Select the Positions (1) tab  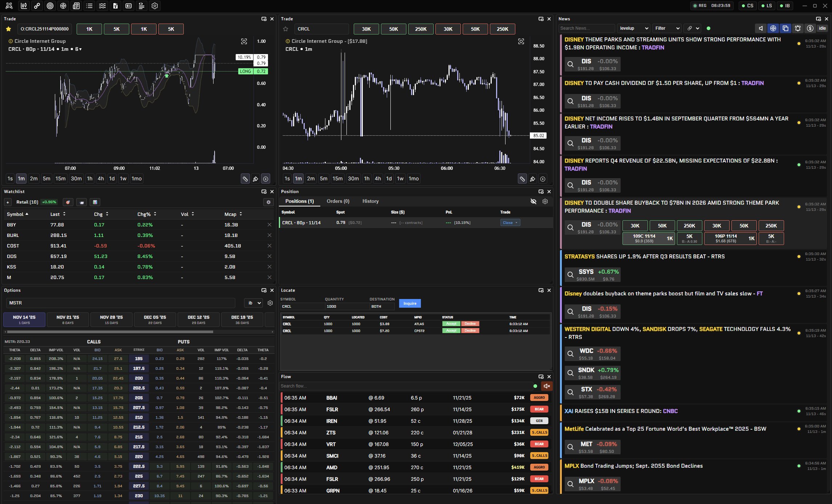pos(300,201)
